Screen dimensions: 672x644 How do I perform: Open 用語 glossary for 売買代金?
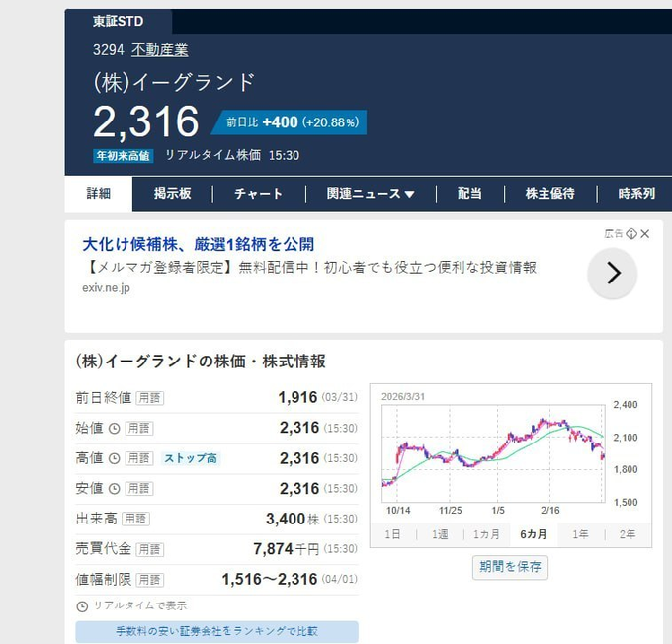(x=149, y=549)
